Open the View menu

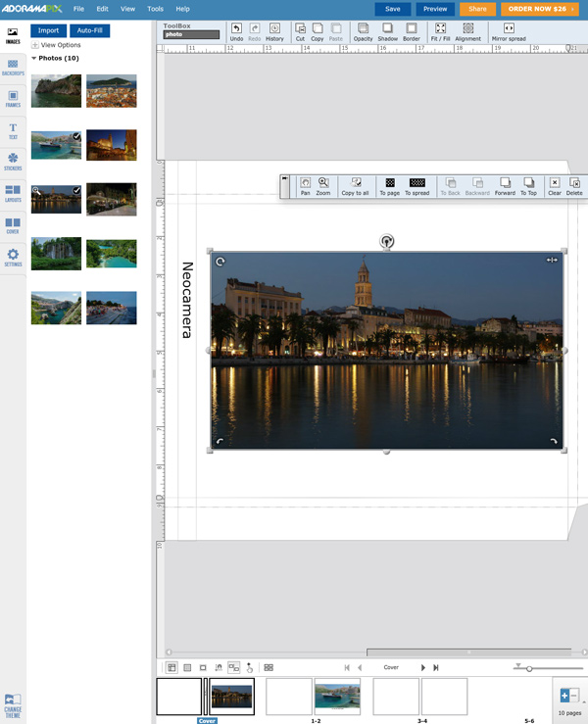[x=128, y=9]
